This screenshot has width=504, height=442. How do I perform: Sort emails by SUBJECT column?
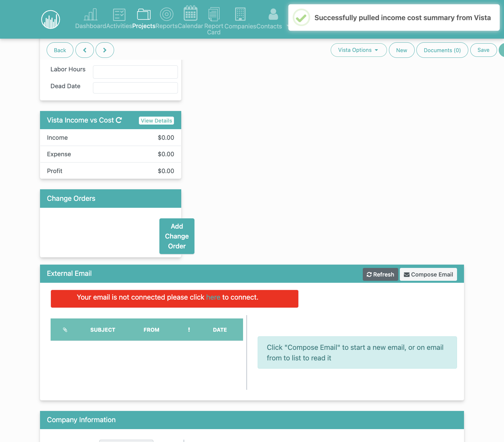(103, 330)
